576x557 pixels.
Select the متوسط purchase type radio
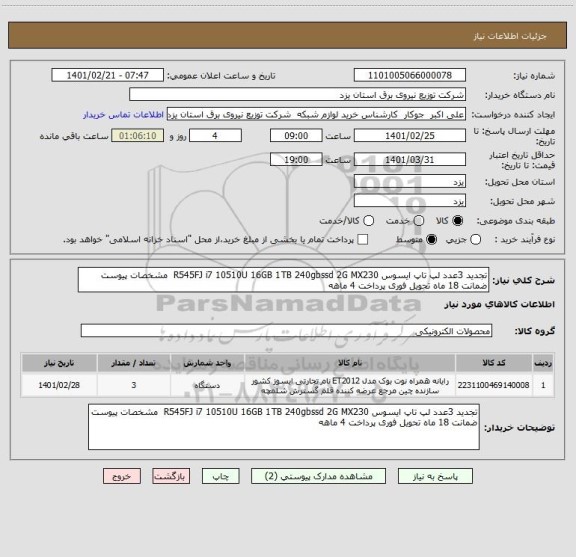pyautogui.click(x=431, y=240)
